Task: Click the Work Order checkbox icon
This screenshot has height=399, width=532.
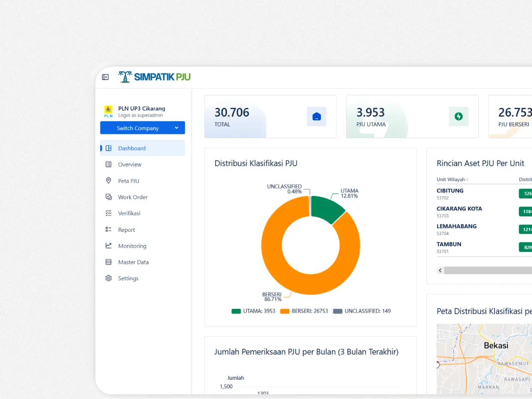Action: 109,197
